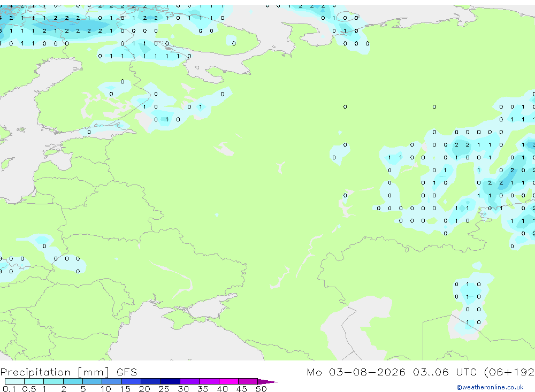Click the 15–20 mm legend swatch
The image size is (535, 392).
pos(132,381)
